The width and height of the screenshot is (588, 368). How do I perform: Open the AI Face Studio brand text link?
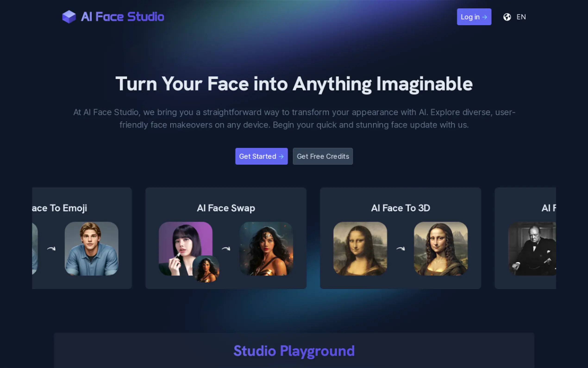(x=122, y=17)
